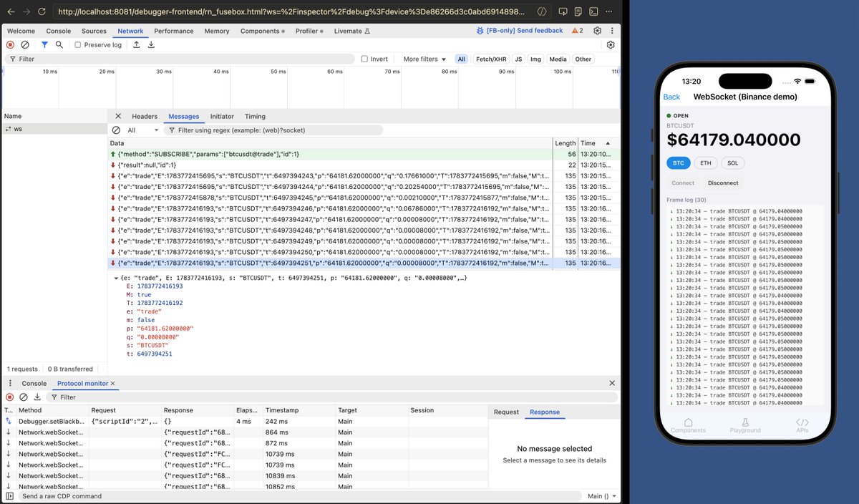Open More filters dropdown

424,59
